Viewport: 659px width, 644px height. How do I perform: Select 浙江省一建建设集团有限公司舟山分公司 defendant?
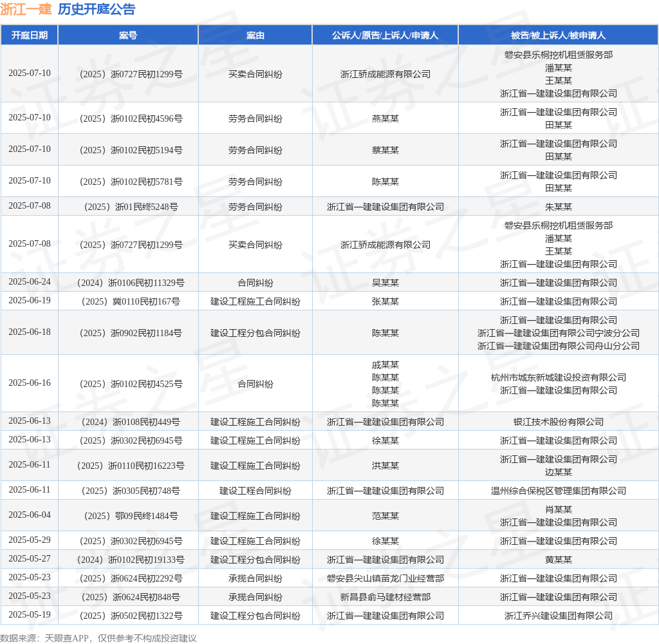(x=559, y=346)
